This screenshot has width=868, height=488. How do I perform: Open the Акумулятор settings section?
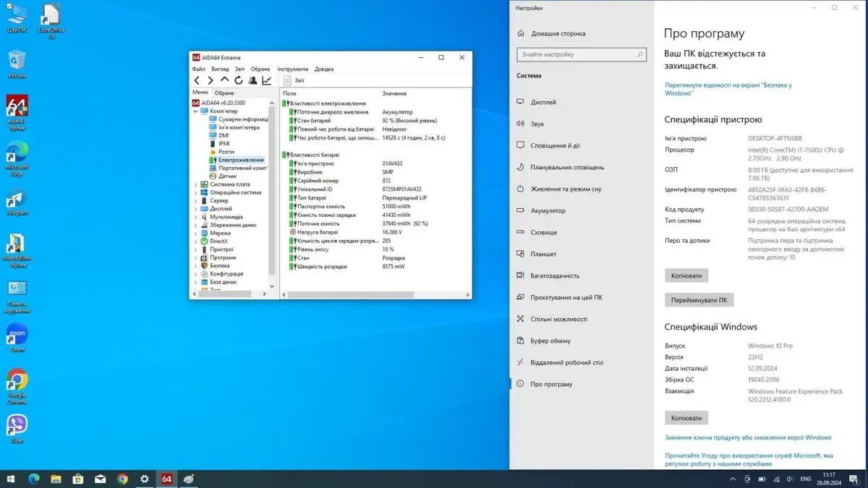pyautogui.click(x=548, y=210)
